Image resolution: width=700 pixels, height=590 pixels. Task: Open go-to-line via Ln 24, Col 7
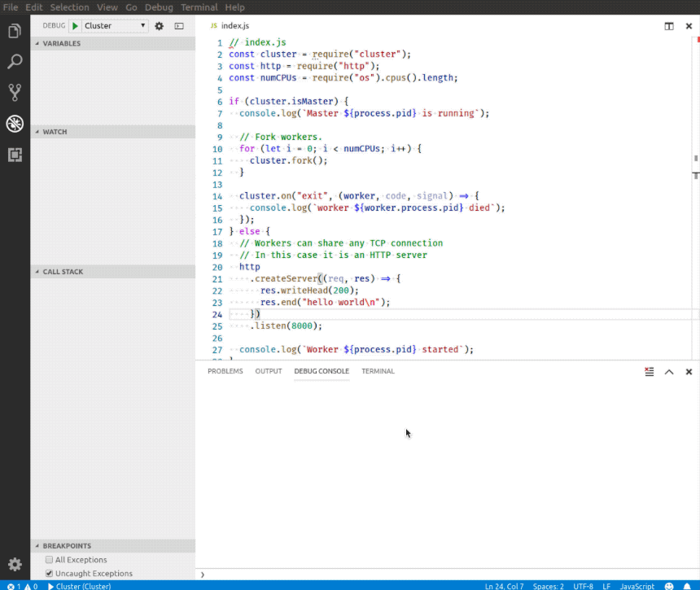click(505, 586)
